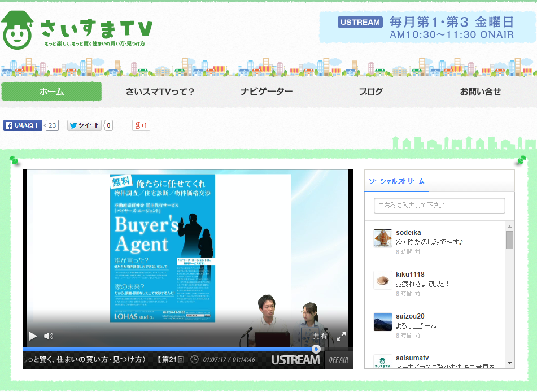Enter fullscreen mode on the video player
The image size is (537, 392).
[341, 336]
